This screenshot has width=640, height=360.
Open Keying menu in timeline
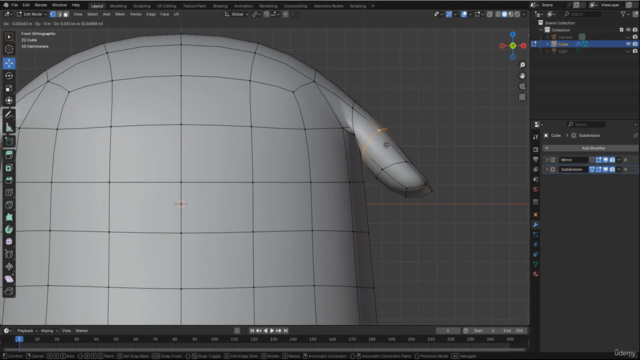pos(49,331)
